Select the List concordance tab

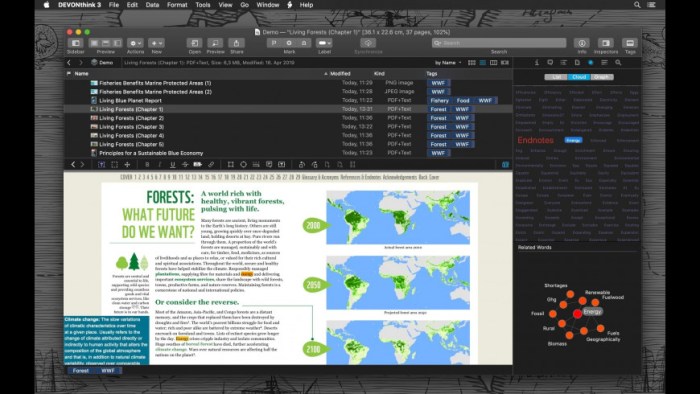[556, 77]
